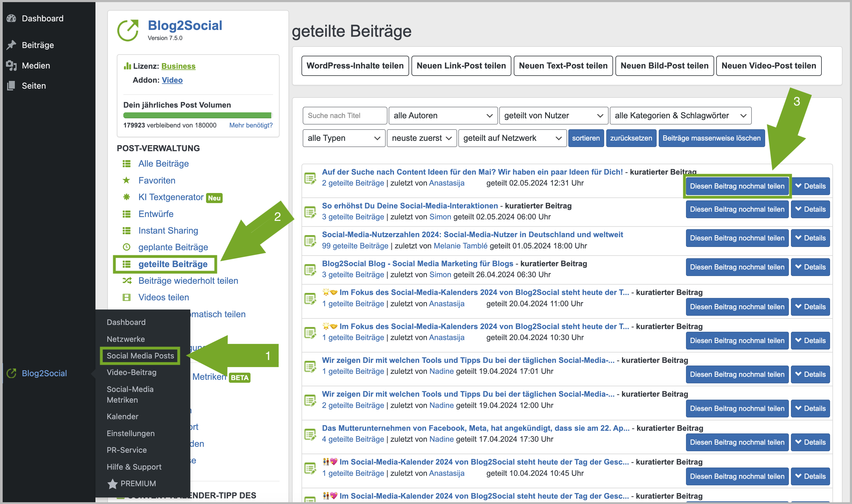852x504 pixels.
Task: Open Social-Media Metriken submenu item
Action: pyautogui.click(x=130, y=394)
